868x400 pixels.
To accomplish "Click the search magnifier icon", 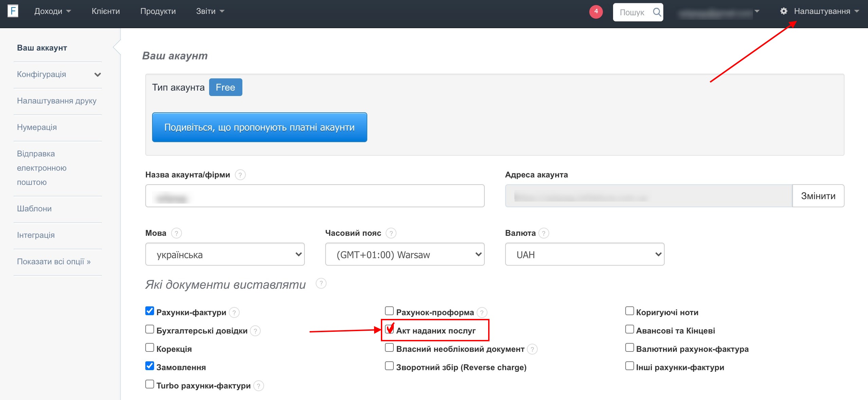I will [x=657, y=12].
